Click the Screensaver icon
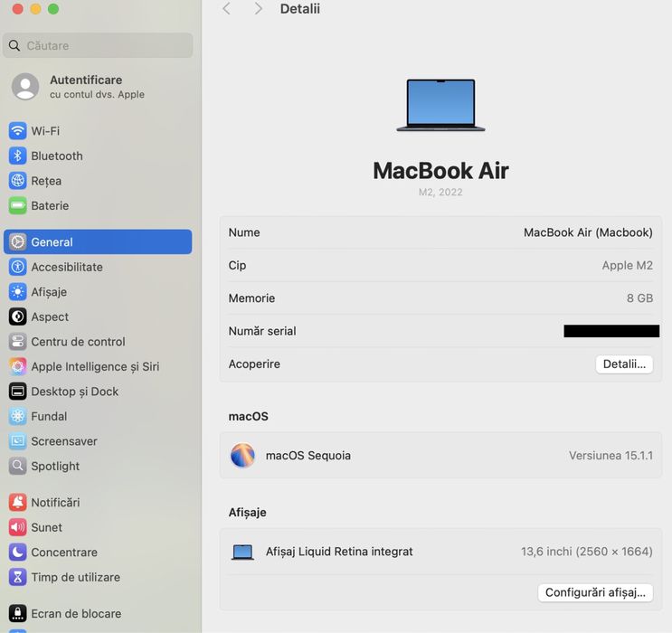 (17, 440)
